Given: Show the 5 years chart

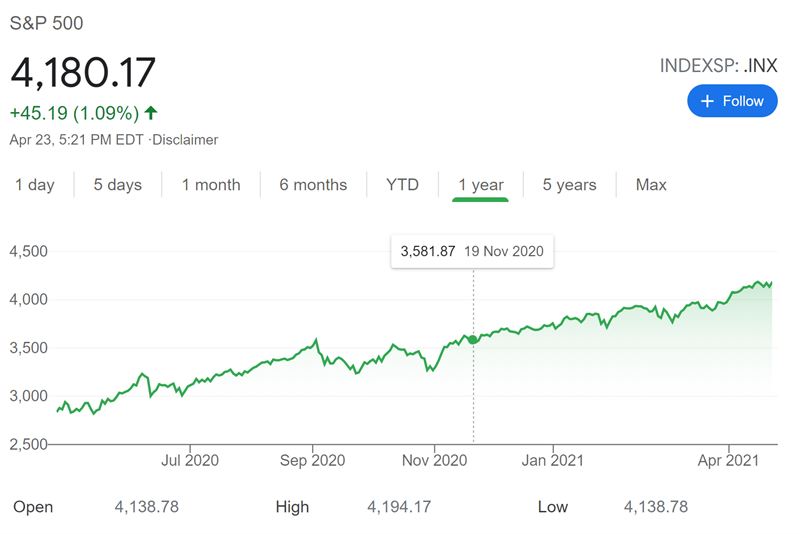Looking at the screenshot, I should pos(569,185).
